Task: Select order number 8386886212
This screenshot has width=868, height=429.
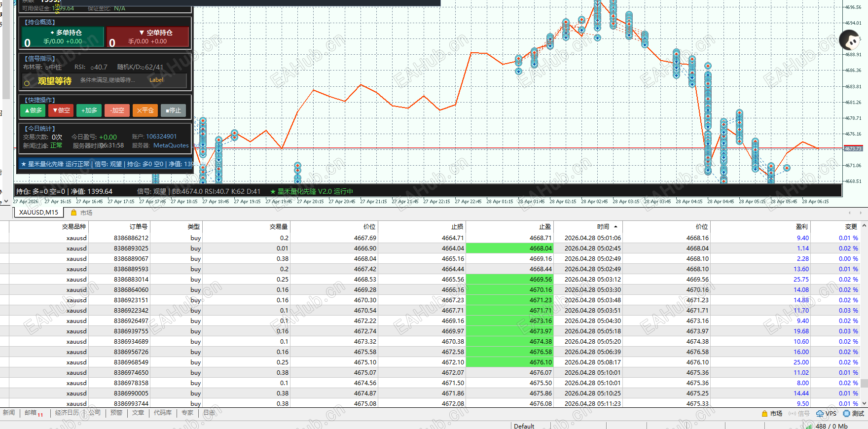Action: tap(131, 238)
